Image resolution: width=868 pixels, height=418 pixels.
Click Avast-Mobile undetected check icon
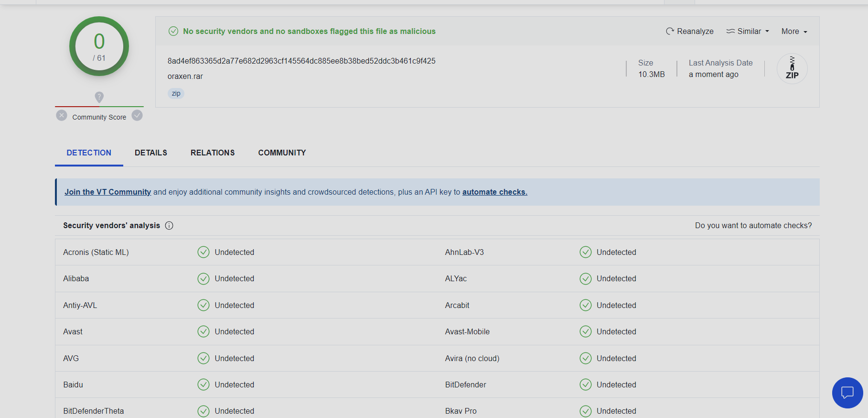[x=586, y=331]
